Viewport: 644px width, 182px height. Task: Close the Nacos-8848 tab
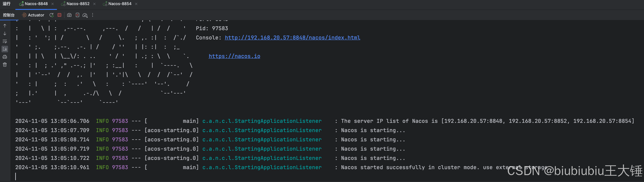(x=53, y=4)
